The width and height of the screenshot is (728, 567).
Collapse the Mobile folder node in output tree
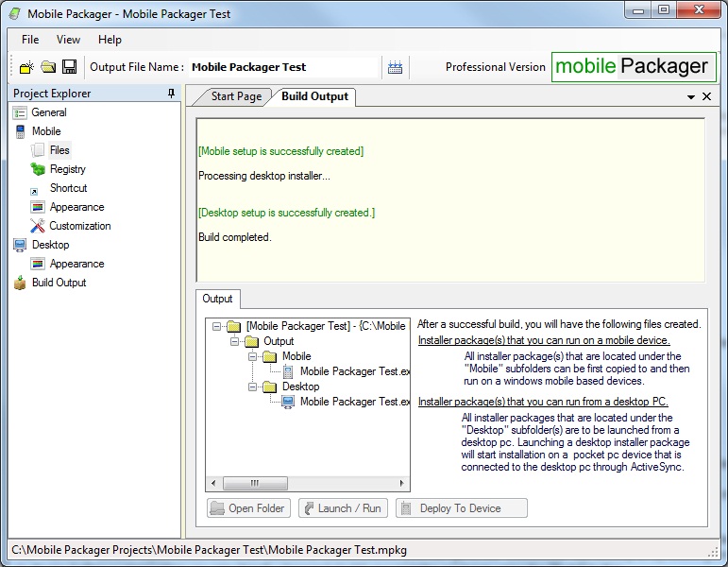point(252,357)
